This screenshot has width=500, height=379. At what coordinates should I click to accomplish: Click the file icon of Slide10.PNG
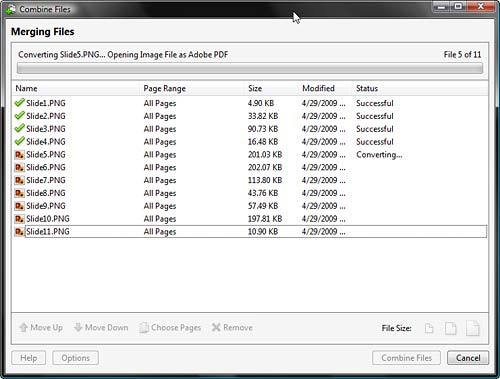[x=20, y=219]
